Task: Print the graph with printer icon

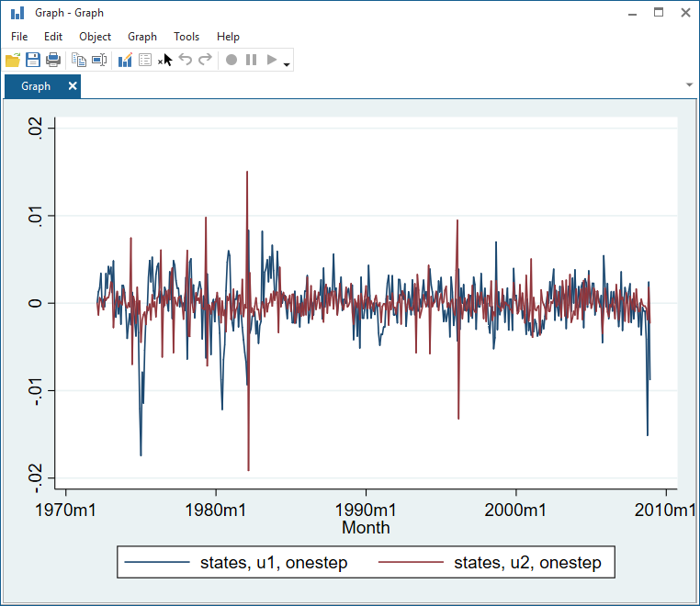Action: pos(53,60)
